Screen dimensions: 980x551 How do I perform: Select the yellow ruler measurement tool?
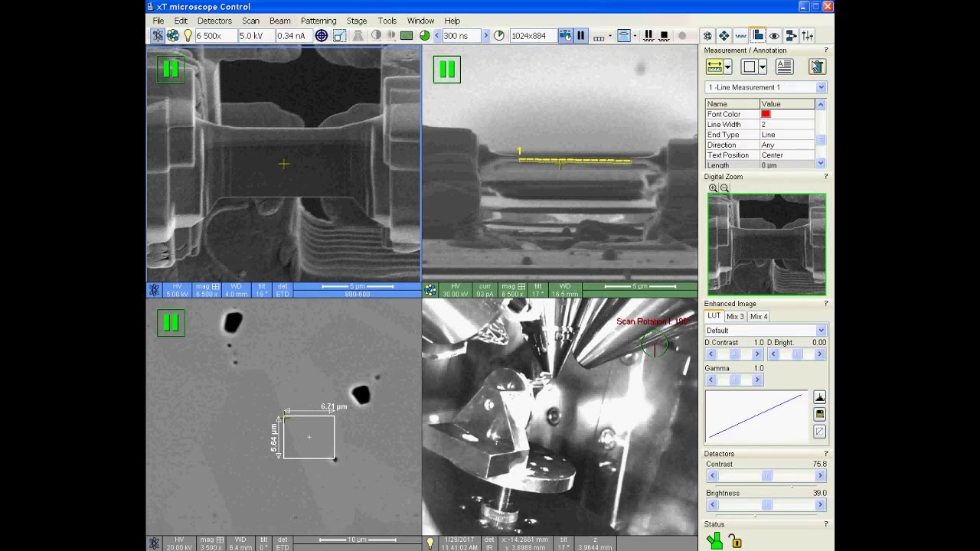point(714,67)
